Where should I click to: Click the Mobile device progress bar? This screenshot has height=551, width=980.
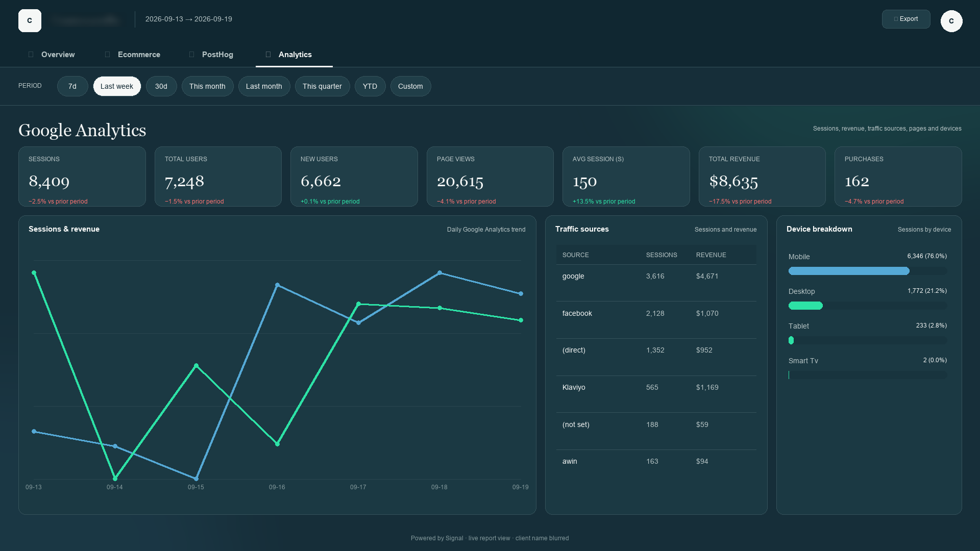point(868,271)
